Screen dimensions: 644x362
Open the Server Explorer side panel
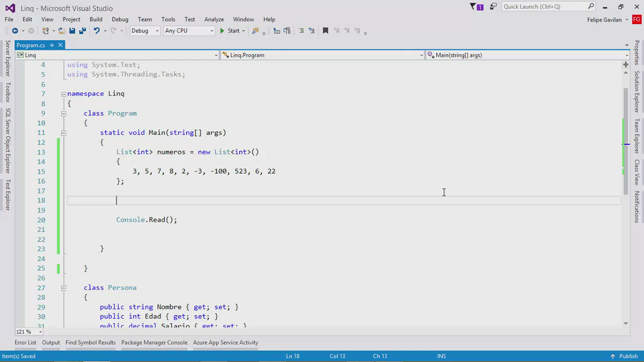8,58
